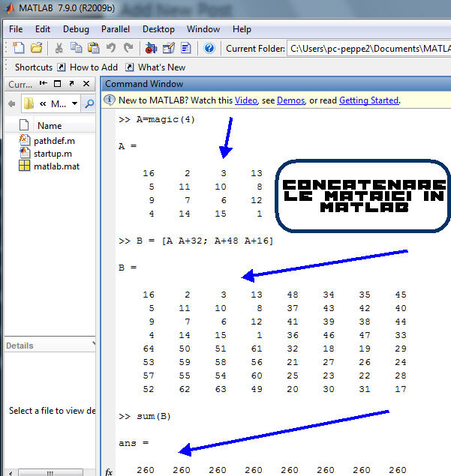Close the Current Folder panel

86,83
